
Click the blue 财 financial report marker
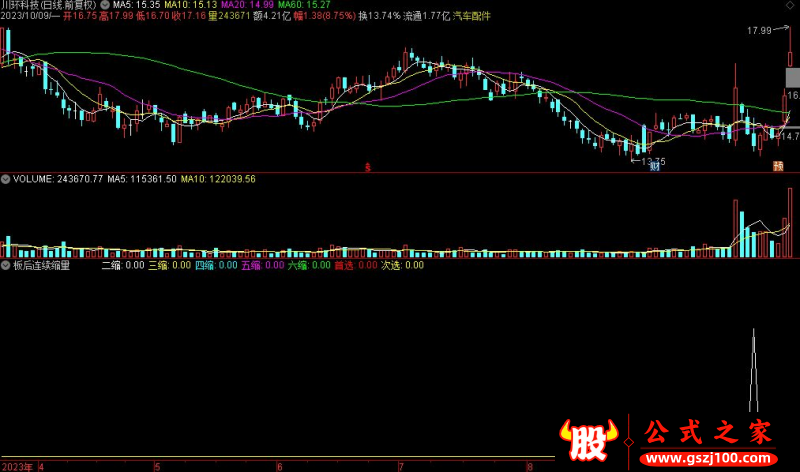(654, 167)
